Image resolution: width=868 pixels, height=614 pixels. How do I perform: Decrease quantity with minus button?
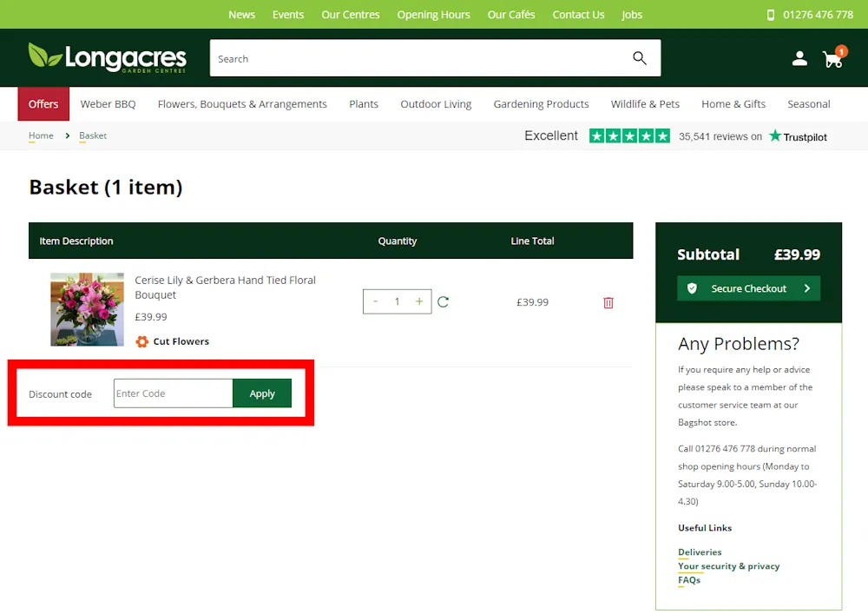pos(375,301)
